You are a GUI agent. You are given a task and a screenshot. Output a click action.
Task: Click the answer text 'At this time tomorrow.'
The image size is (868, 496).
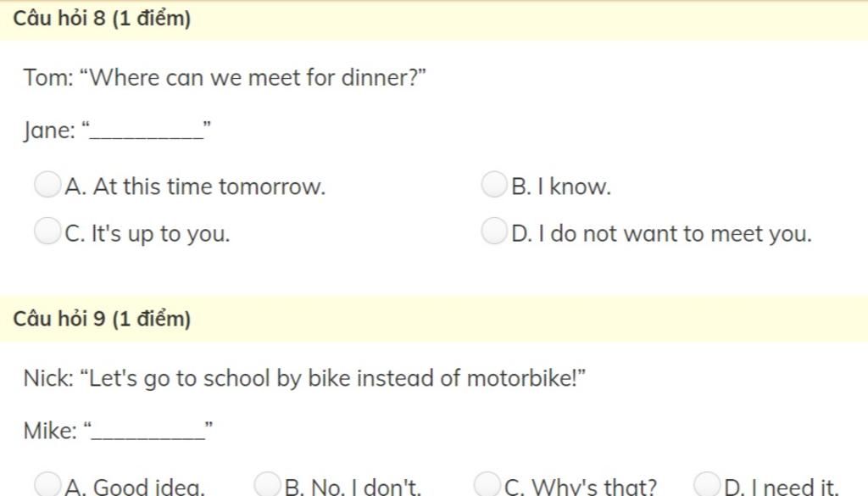pos(209,187)
